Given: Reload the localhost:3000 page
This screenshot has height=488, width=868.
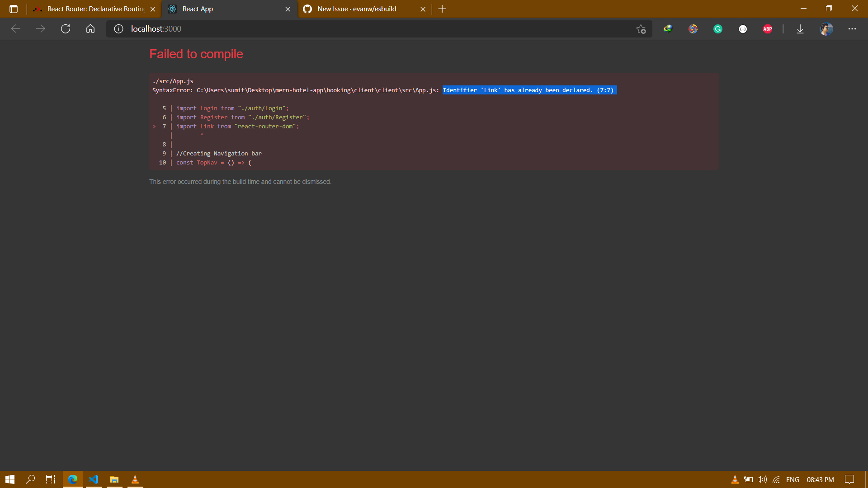Looking at the screenshot, I should pyautogui.click(x=66, y=28).
